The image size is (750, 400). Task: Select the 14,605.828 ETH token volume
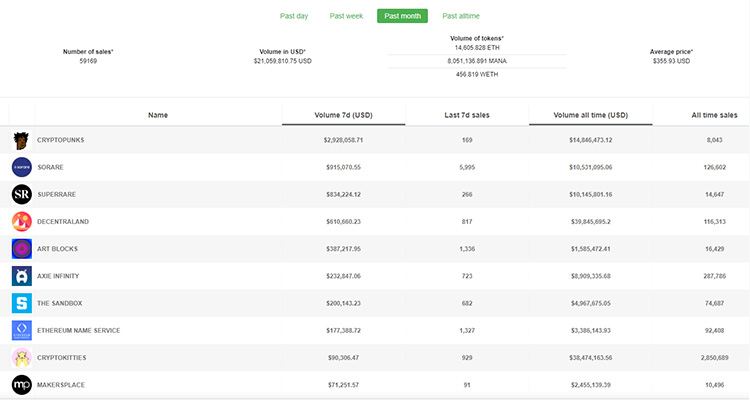477,48
